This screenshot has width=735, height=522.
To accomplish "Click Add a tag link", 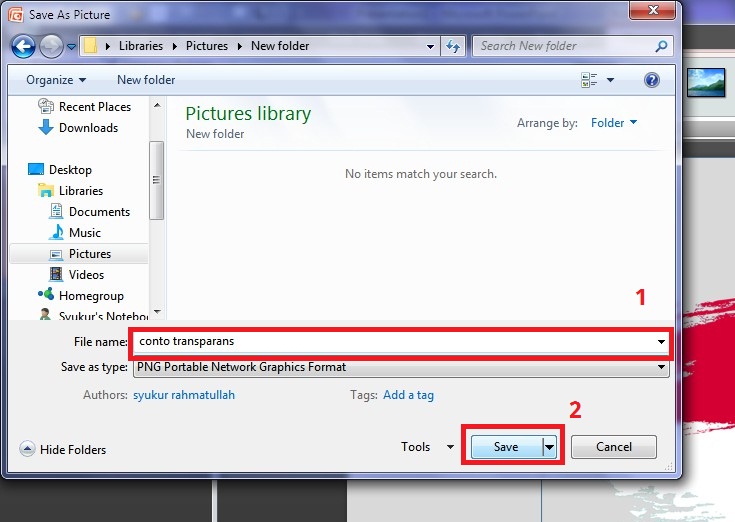I will click(408, 395).
